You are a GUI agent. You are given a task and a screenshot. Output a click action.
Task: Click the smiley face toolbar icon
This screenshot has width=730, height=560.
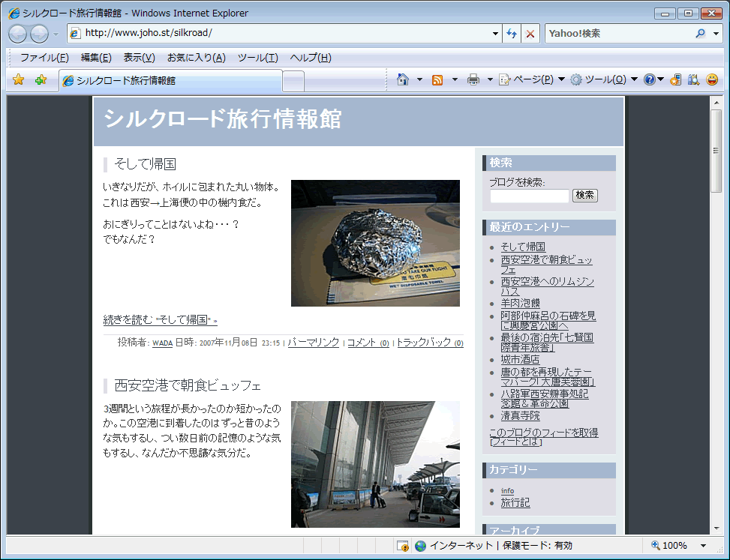(x=711, y=79)
